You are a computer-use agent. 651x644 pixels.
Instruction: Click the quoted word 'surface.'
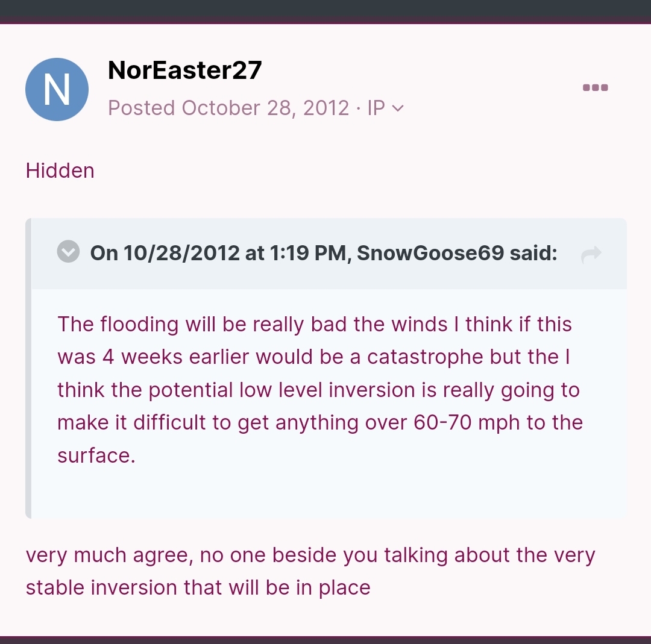(x=96, y=455)
